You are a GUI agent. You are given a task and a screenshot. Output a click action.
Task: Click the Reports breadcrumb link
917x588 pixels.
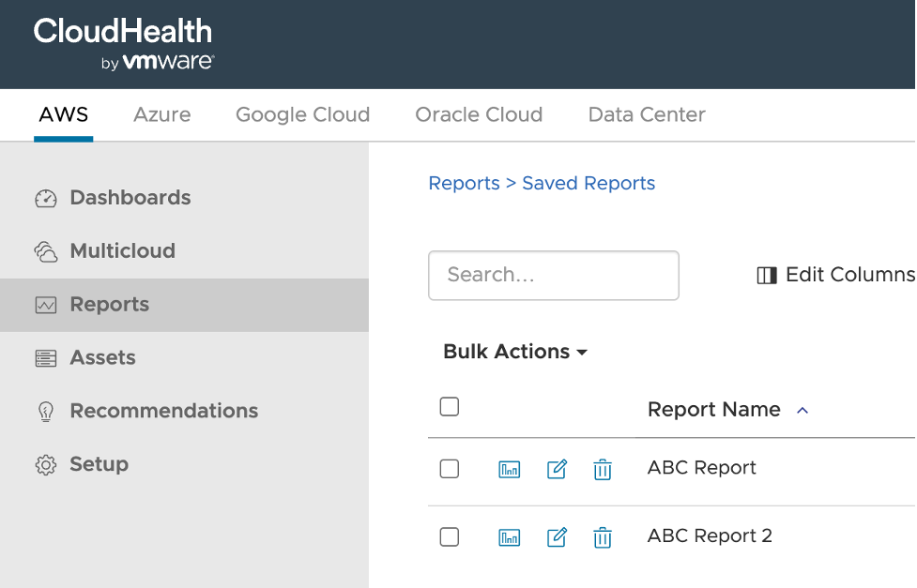pos(464,183)
